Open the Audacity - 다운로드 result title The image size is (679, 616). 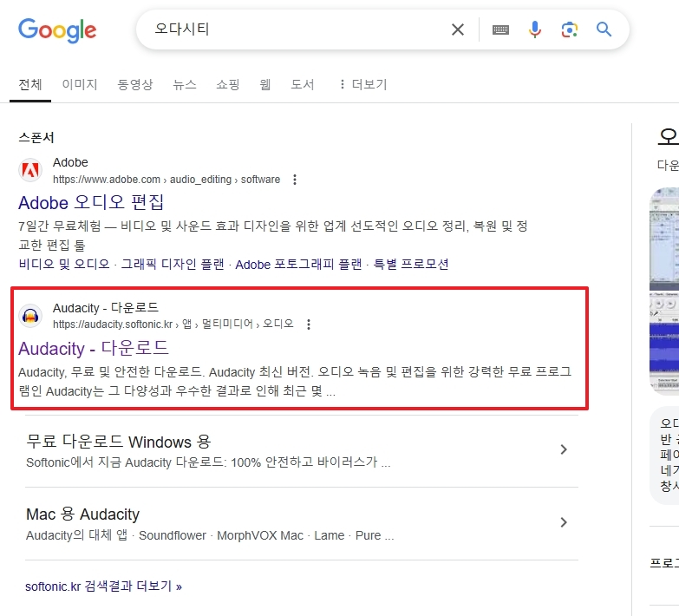pyautogui.click(x=93, y=348)
